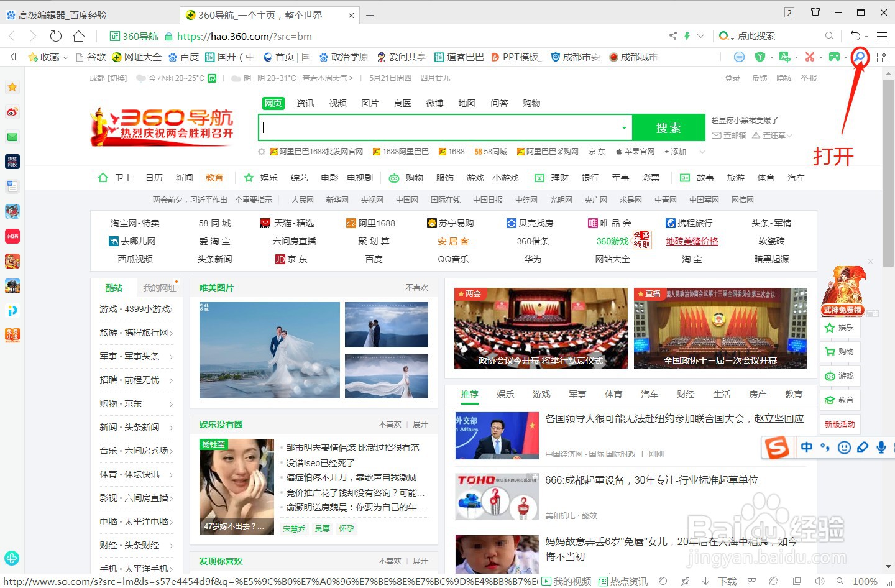
Task: Click the green 搜索 search button
Action: pos(668,127)
